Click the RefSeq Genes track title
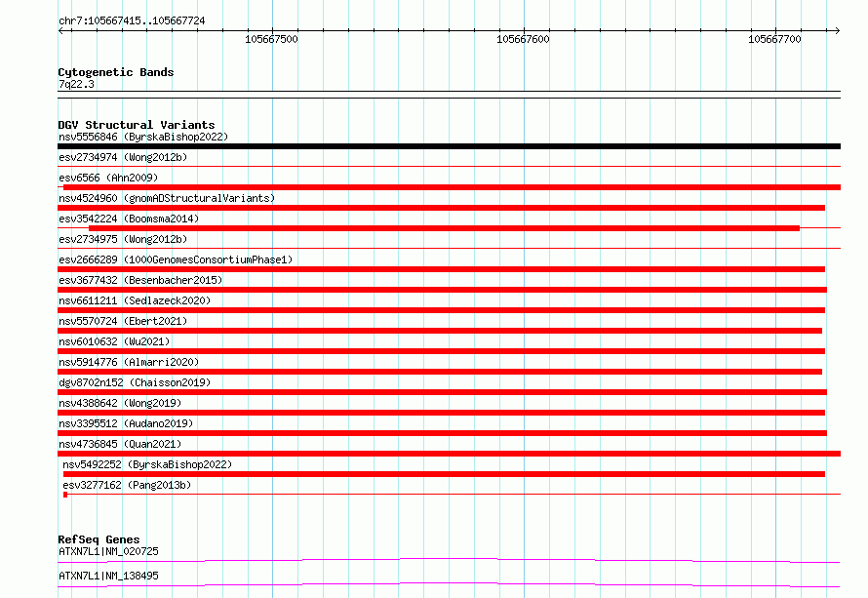The image size is (868, 598). 99,539
